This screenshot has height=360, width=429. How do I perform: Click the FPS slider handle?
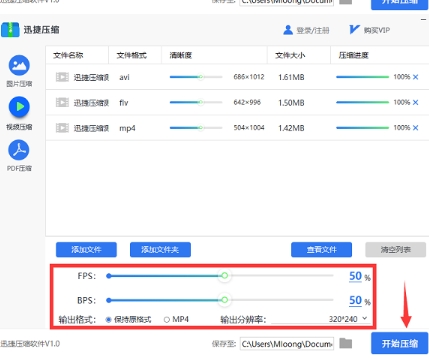coord(225,276)
